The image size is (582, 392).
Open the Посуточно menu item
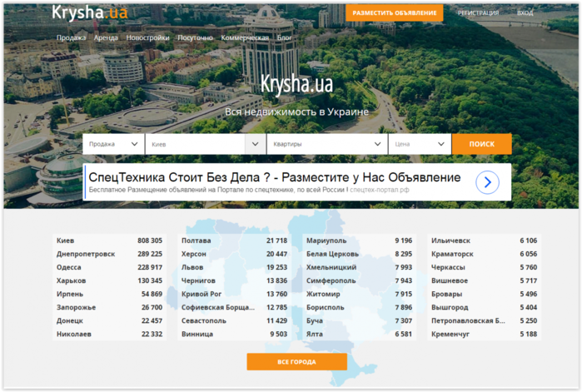[195, 37]
